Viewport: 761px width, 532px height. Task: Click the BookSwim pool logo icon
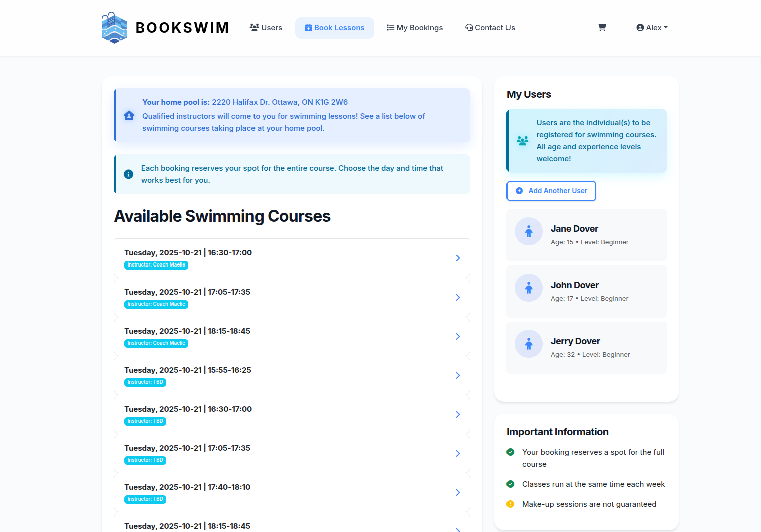[114, 28]
